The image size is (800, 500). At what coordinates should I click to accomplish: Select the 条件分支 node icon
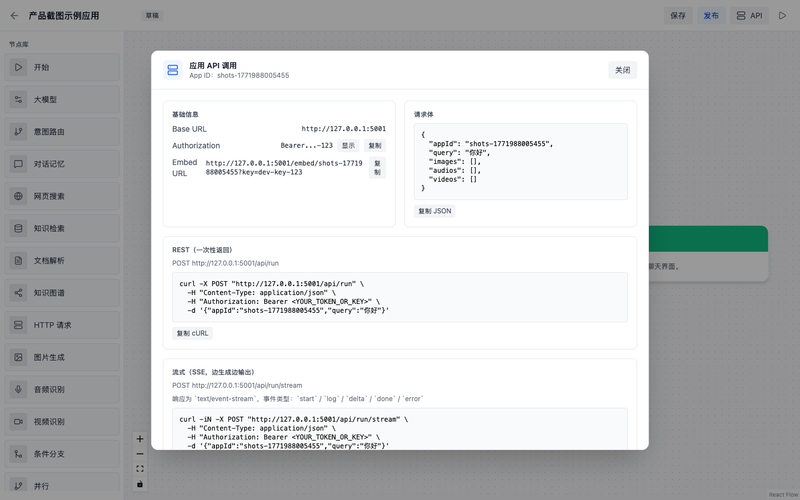[18, 454]
